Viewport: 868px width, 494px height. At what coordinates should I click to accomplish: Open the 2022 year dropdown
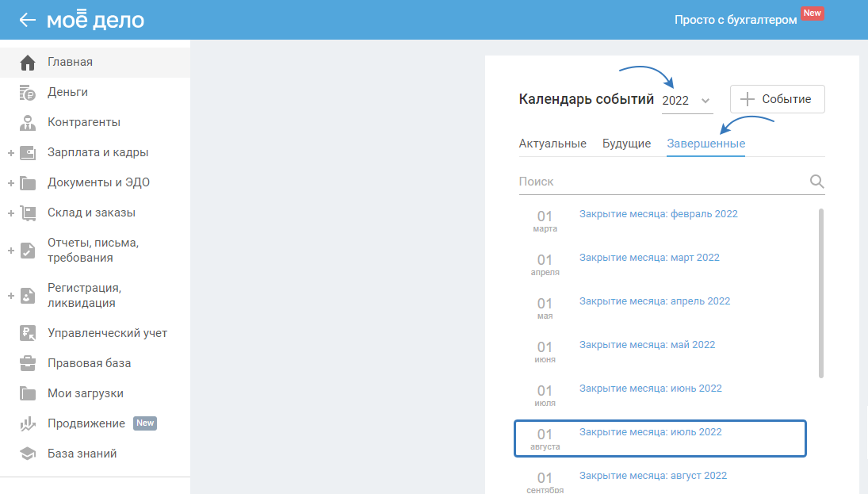tap(687, 101)
